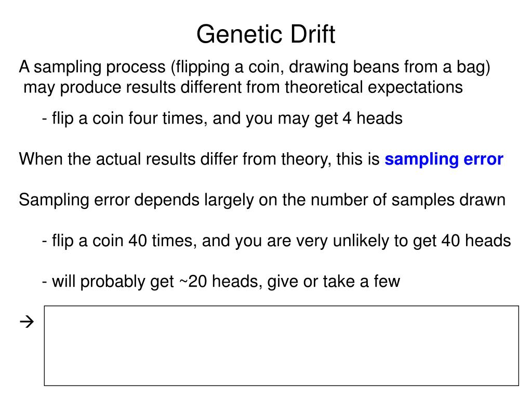This screenshot has height=399, width=532.
Task: Click the blue 'sampling error' text
Action: [x=444, y=159]
